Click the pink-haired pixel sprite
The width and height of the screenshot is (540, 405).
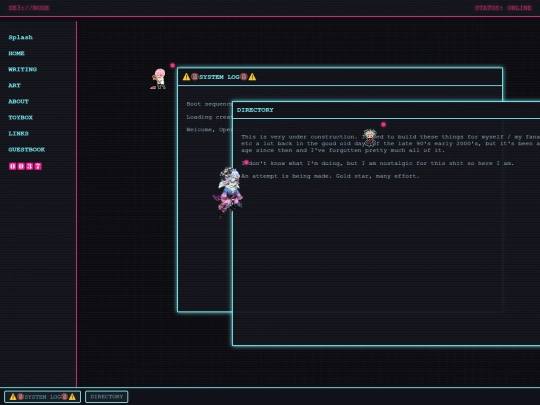click(159, 79)
